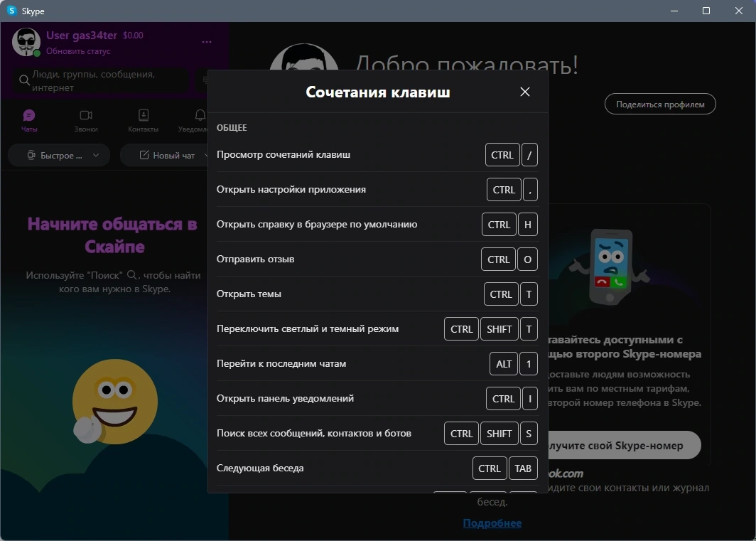Image resolution: width=756 pixels, height=541 pixels.
Task: Click the get Skype-номер button
Action: (624, 446)
